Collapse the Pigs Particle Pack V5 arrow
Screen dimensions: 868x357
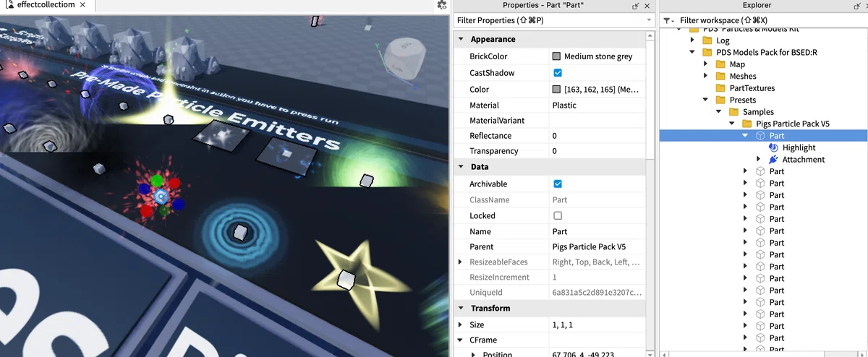pyautogui.click(x=731, y=124)
